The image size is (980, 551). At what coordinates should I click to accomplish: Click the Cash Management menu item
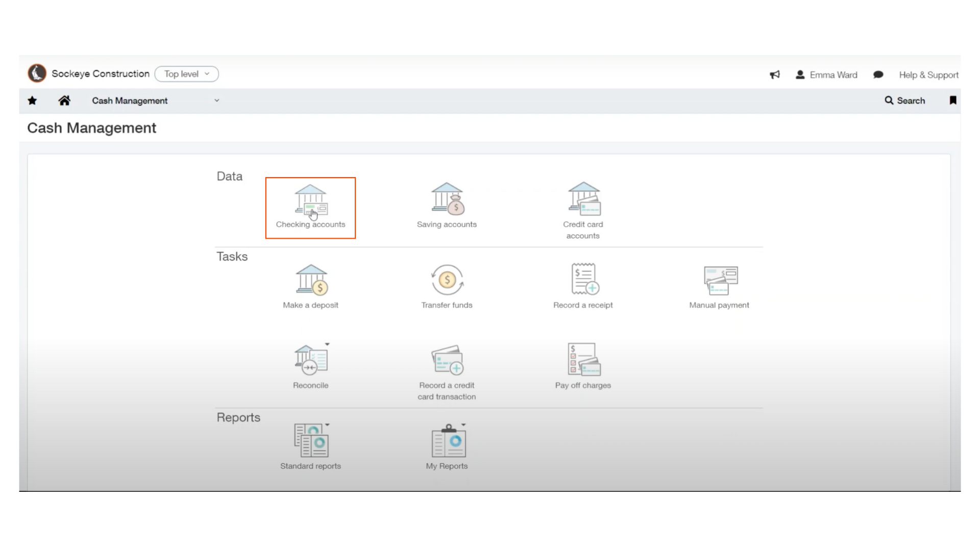click(130, 100)
